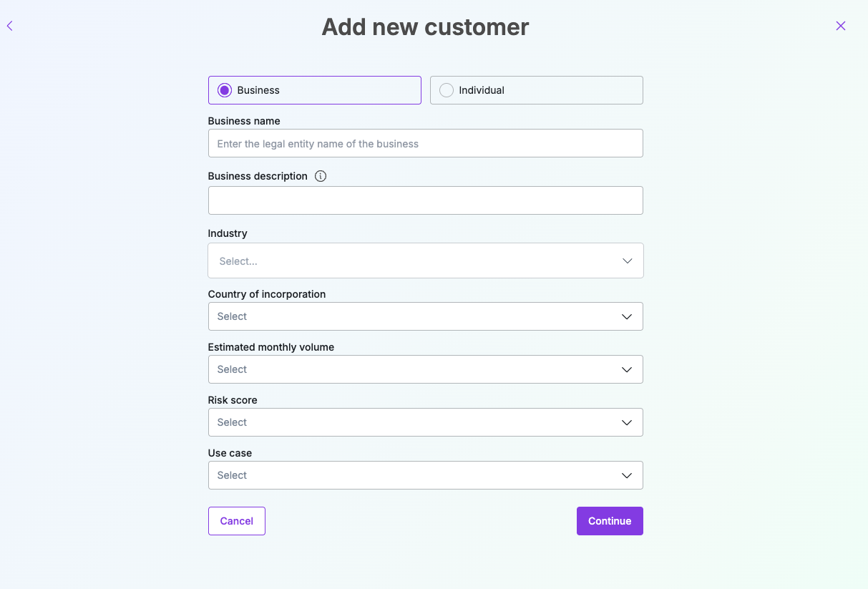The image size is (868, 589).
Task: Click the Use case chevron arrow
Action: coord(627,475)
